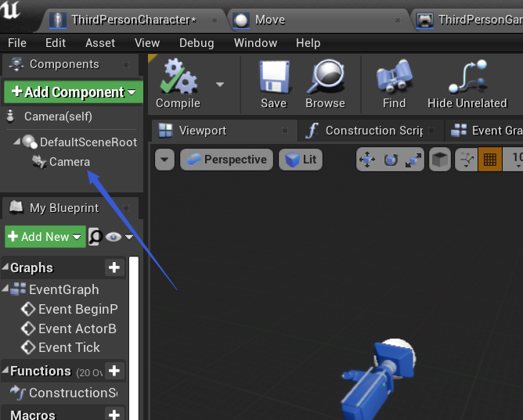Switch to ThirdPersonGameMode tab
523x420 pixels.
[469, 20]
